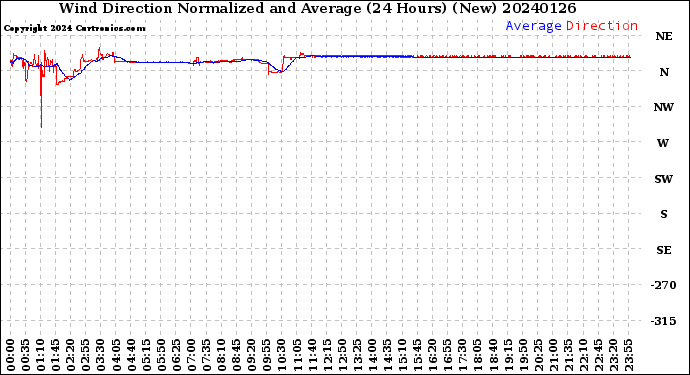Click the SW axis label
Screen dimensions: 690x375
[664, 179]
